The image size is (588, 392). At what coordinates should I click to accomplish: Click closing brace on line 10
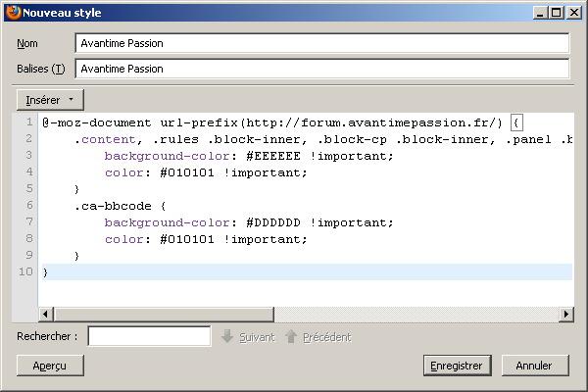(45, 272)
